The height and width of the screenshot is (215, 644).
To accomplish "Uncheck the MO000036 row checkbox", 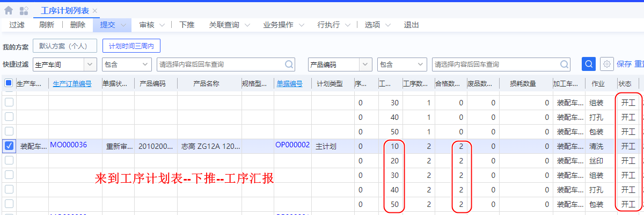I will pos(9,146).
